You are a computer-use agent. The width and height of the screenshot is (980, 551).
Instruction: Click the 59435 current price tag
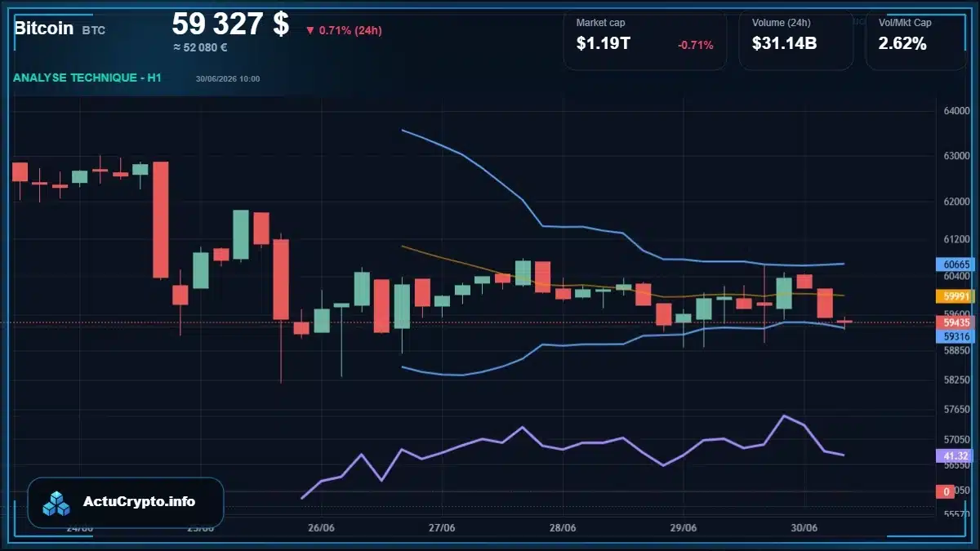coord(955,322)
